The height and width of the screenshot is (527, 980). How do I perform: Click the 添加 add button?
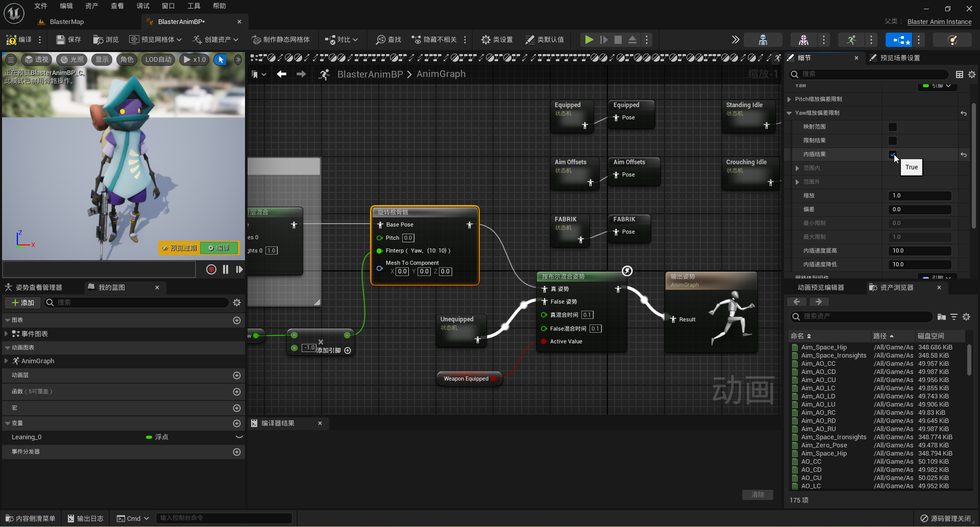(23, 303)
